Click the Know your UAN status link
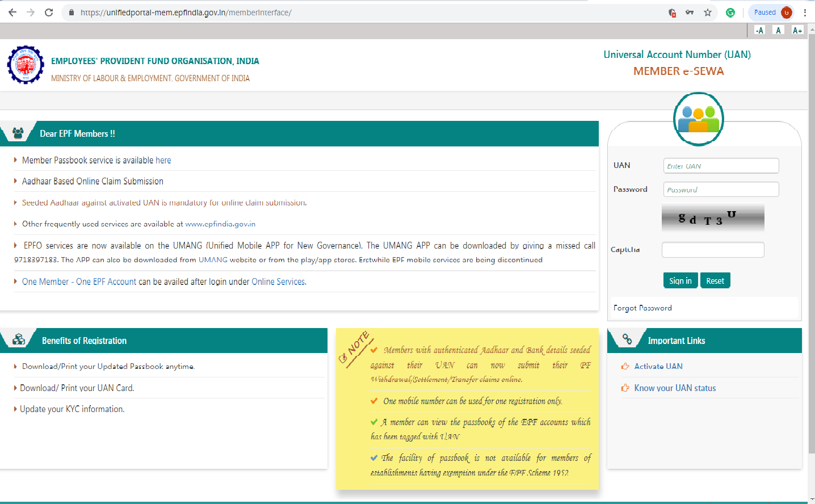The height and width of the screenshot is (504, 815). tap(675, 388)
